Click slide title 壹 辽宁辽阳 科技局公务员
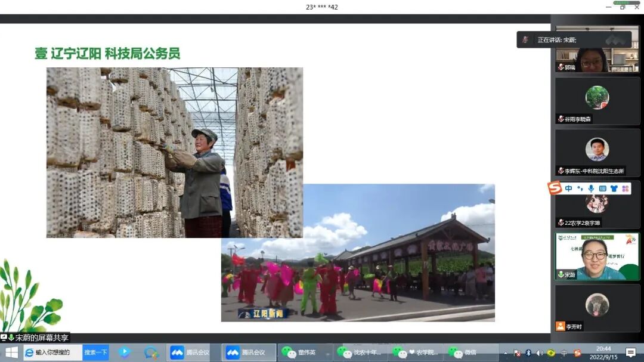The image size is (644, 362). [x=107, y=54]
